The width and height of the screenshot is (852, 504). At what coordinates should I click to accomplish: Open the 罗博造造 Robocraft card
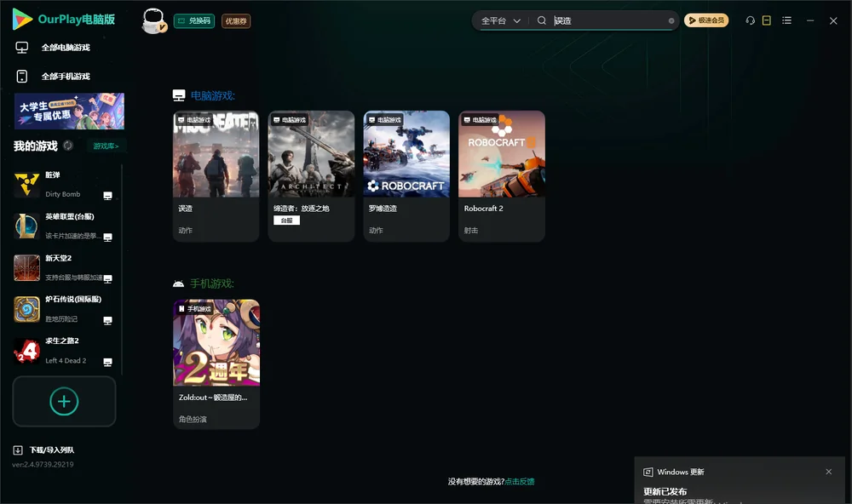coord(406,176)
